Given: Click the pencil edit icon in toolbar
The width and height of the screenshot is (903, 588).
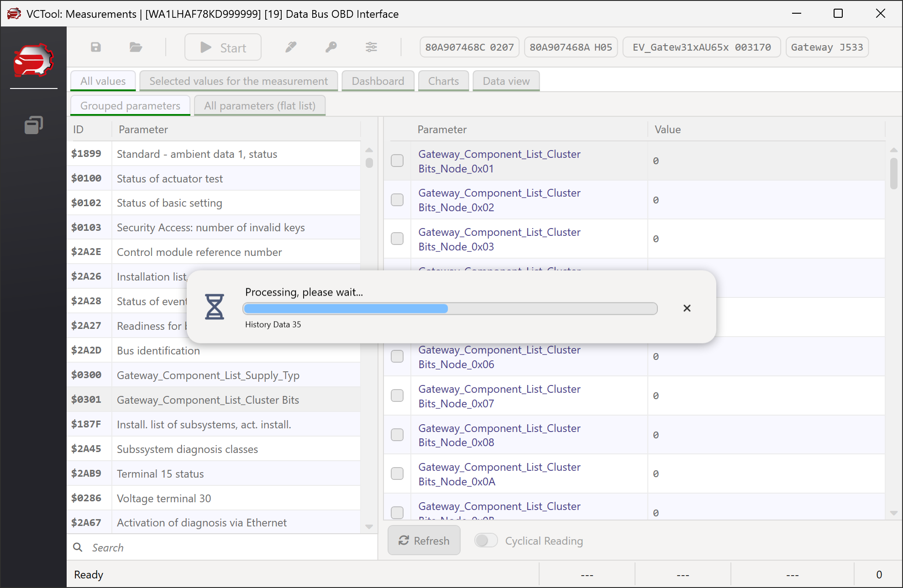Looking at the screenshot, I should tap(291, 47).
